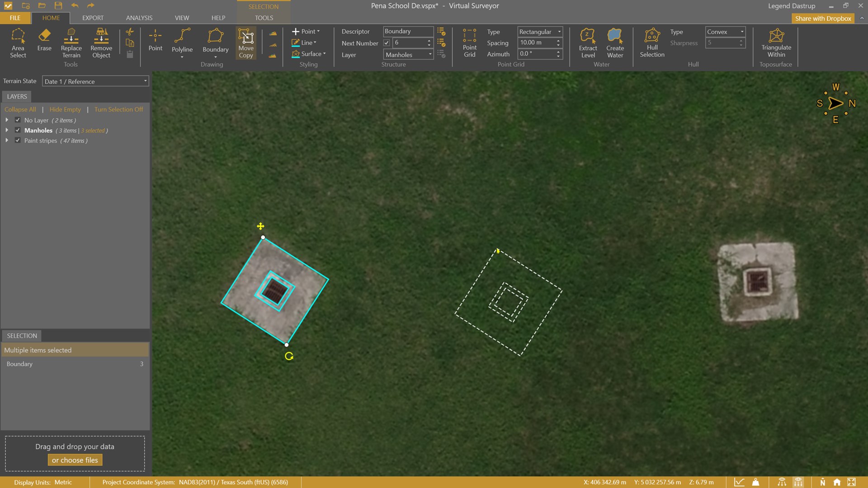
Task: Click the Share with Dropbox button
Action: click(x=823, y=19)
